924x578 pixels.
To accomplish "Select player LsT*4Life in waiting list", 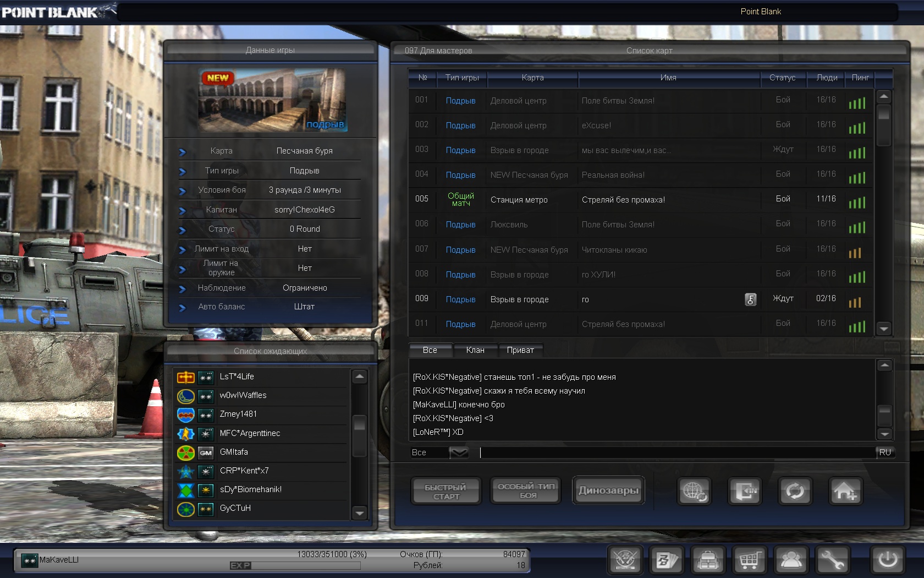I will tap(262, 377).
